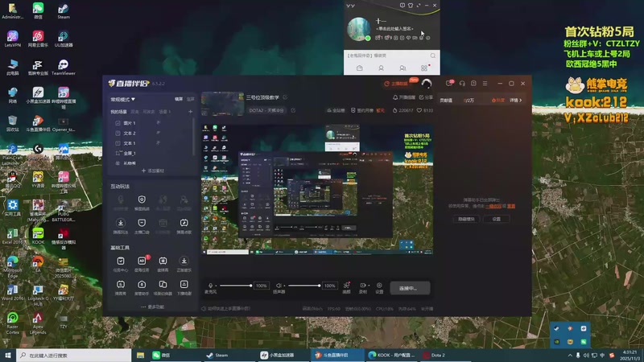Open the tool icon with red badge
644x362 pixels.
click(x=142, y=264)
